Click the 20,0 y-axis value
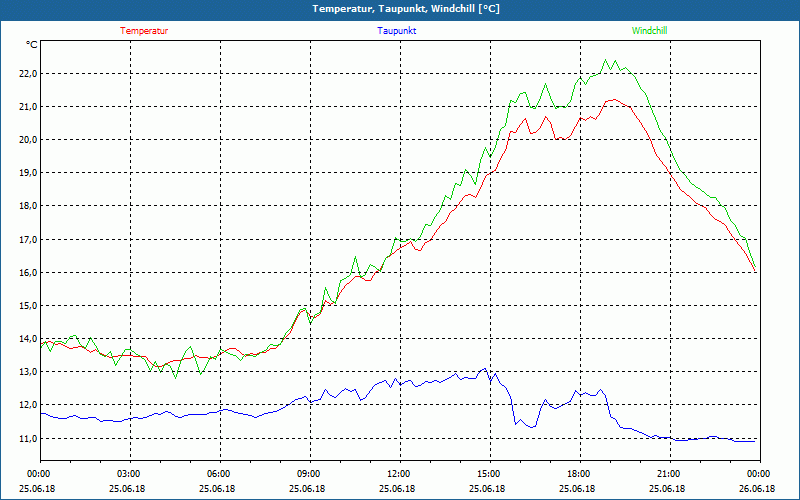This screenshot has width=800, height=500. click(x=28, y=140)
